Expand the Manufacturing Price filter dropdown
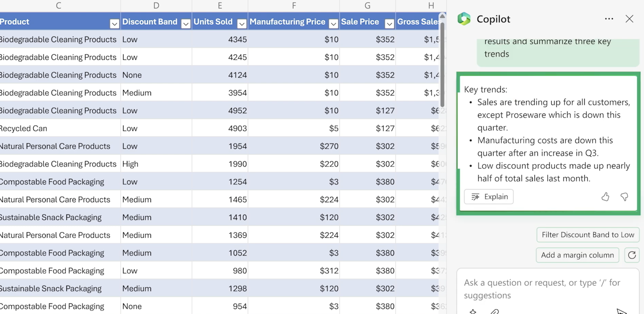The height and width of the screenshot is (314, 644). [333, 24]
